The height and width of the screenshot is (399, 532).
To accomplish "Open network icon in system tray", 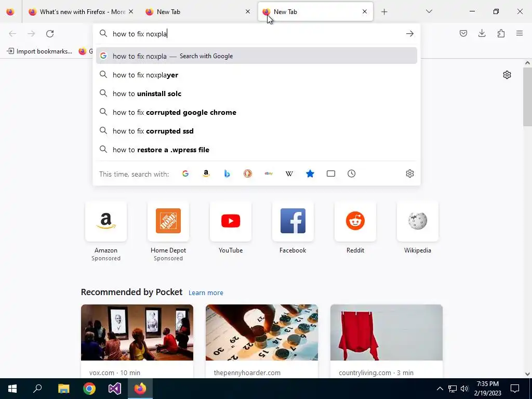I will 453,389.
